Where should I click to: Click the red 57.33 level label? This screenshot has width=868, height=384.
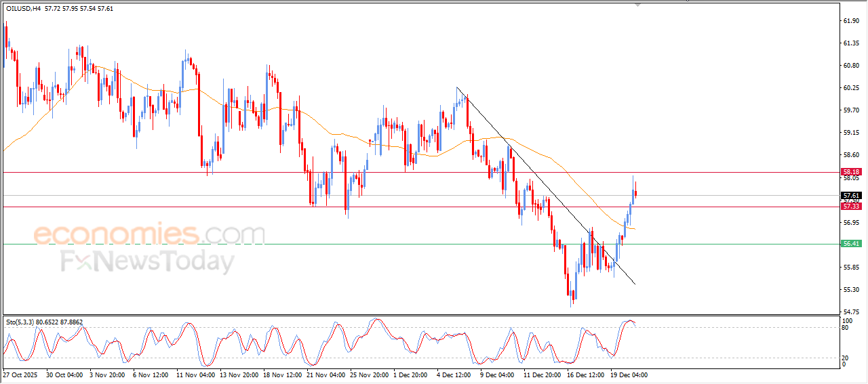pos(852,206)
